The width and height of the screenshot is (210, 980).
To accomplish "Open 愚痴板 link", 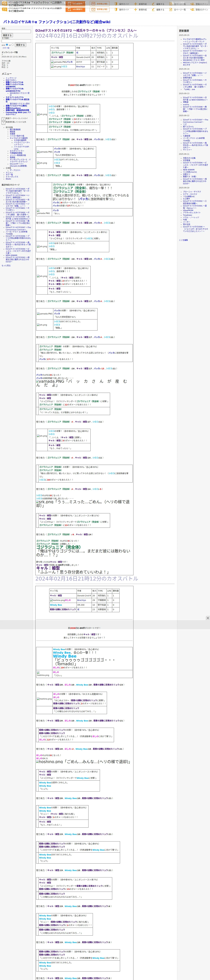I will (x=12, y=157).
